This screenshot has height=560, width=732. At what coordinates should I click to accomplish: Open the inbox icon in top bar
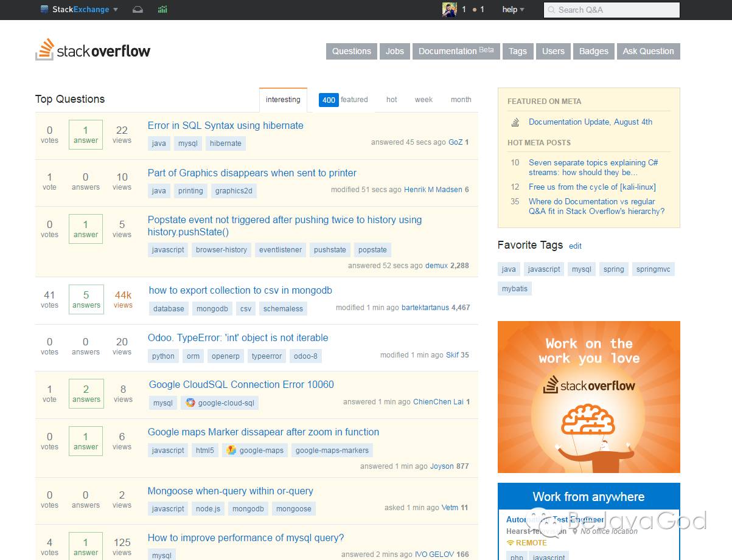138,10
